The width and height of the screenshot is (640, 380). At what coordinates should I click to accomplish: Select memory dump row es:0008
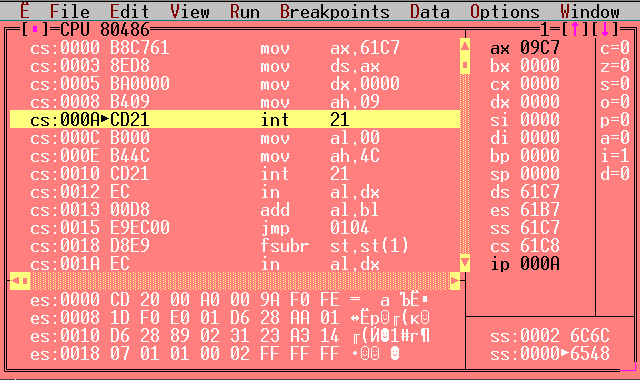(x=230, y=317)
